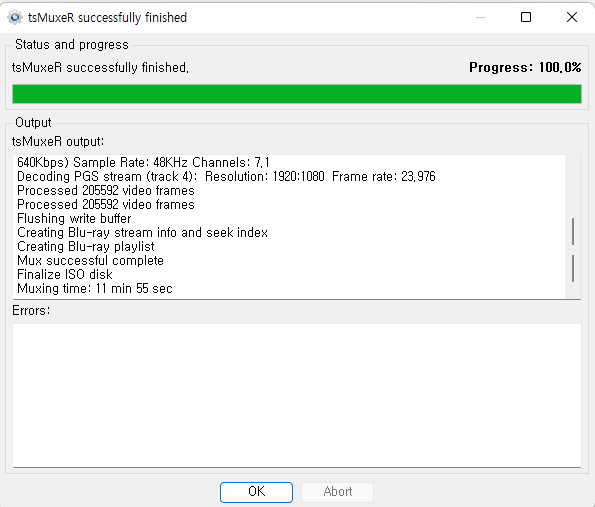The image size is (595, 507).
Task: Select the 'Decoding PGS stream (track 4)' line
Action: coord(226,176)
